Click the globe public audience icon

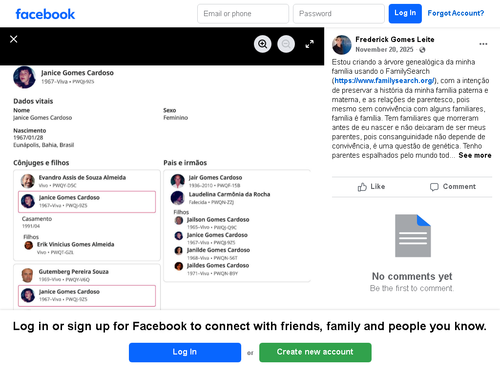tap(422, 50)
